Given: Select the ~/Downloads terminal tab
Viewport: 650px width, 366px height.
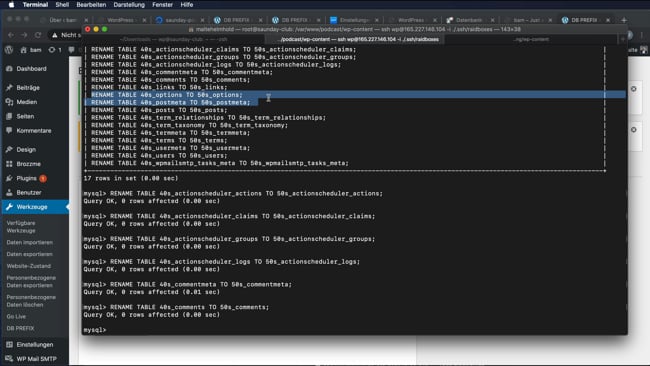Looking at the screenshot, I should tap(174, 39).
